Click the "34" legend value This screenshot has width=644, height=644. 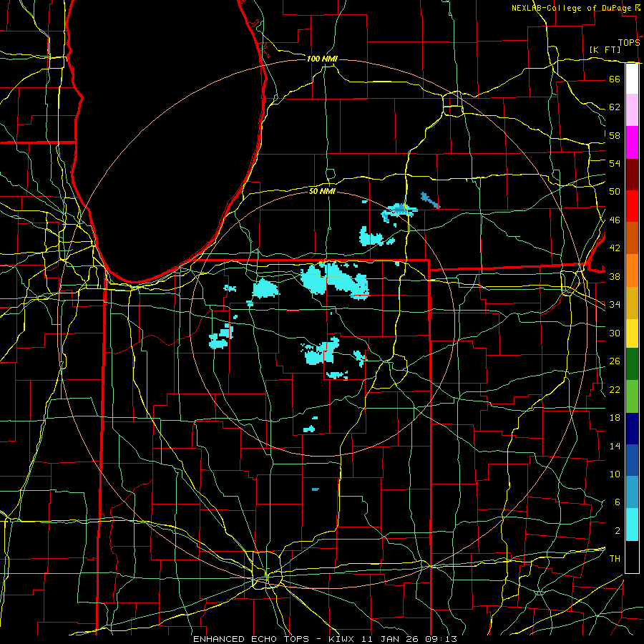(615, 305)
